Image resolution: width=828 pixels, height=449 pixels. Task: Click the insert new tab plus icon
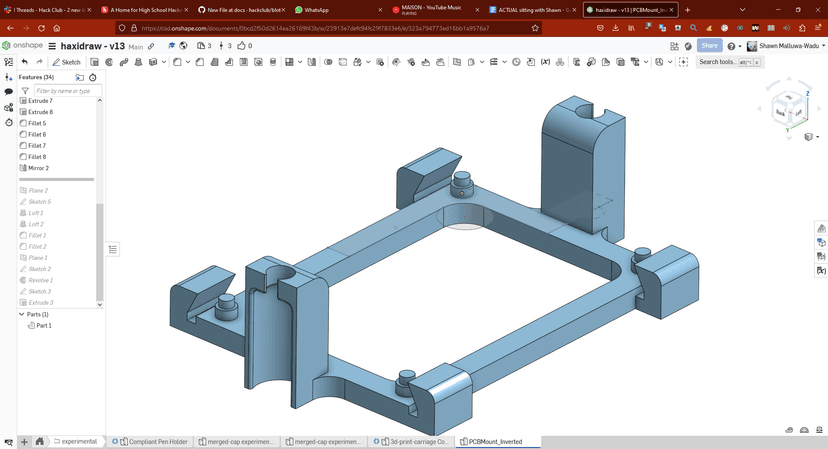click(23, 441)
